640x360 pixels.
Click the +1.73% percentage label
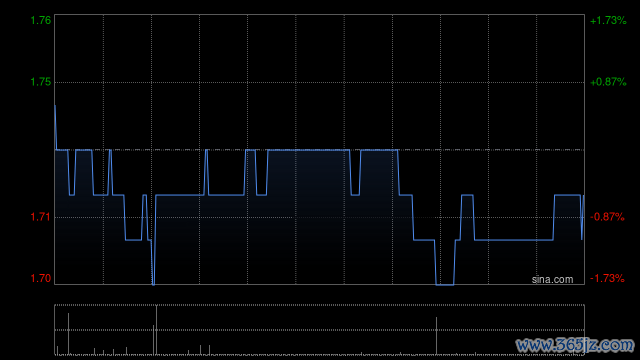tap(608, 20)
